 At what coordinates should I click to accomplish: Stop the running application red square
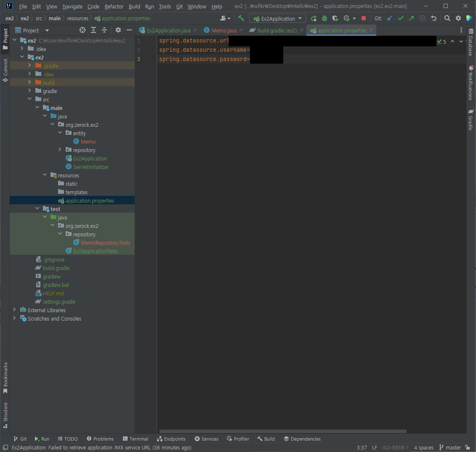363,18
